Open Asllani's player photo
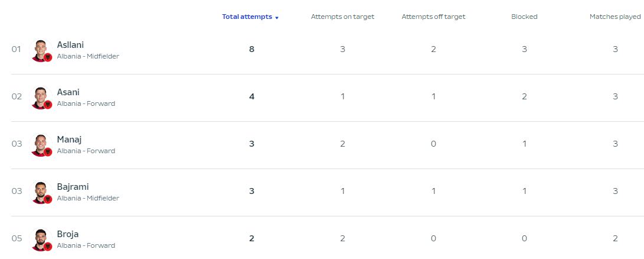644x259 pixels. (40, 50)
